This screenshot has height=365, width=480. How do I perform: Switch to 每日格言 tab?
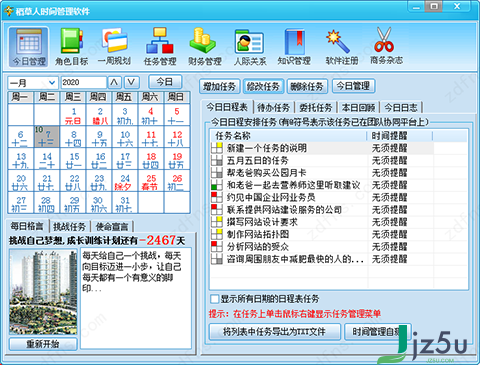pyautogui.click(x=27, y=226)
